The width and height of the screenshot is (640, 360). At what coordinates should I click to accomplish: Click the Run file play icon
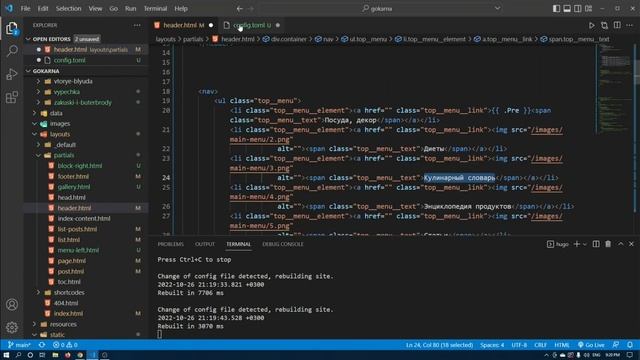coord(591,25)
